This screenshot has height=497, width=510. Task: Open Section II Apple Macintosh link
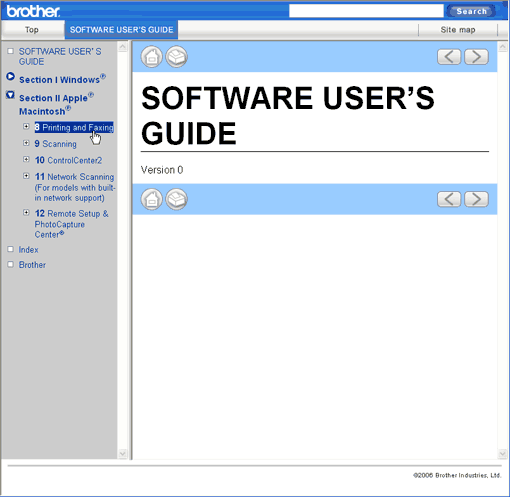(x=56, y=104)
